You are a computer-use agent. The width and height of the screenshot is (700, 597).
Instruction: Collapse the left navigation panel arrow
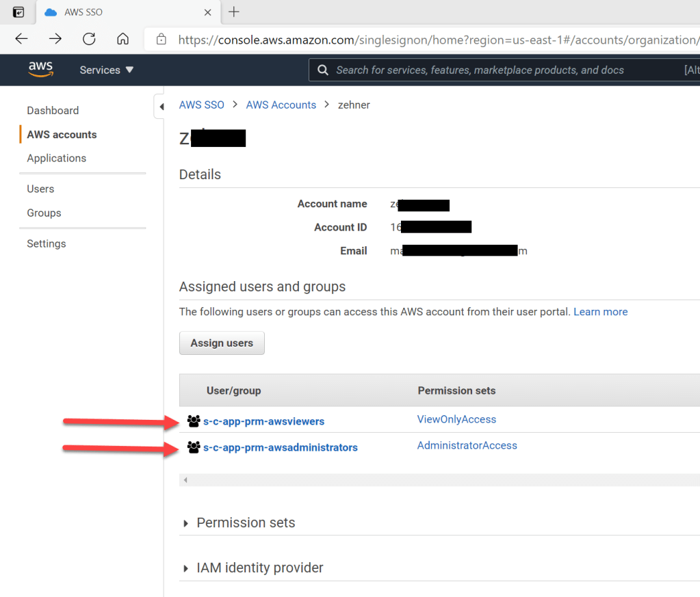pyautogui.click(x=161, y=107)
